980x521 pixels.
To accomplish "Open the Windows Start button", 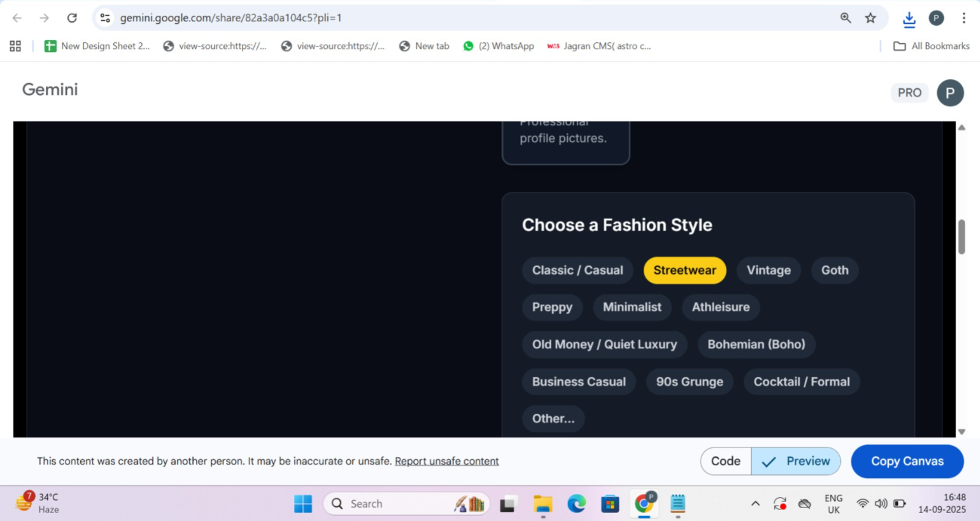I will [303, 504].
